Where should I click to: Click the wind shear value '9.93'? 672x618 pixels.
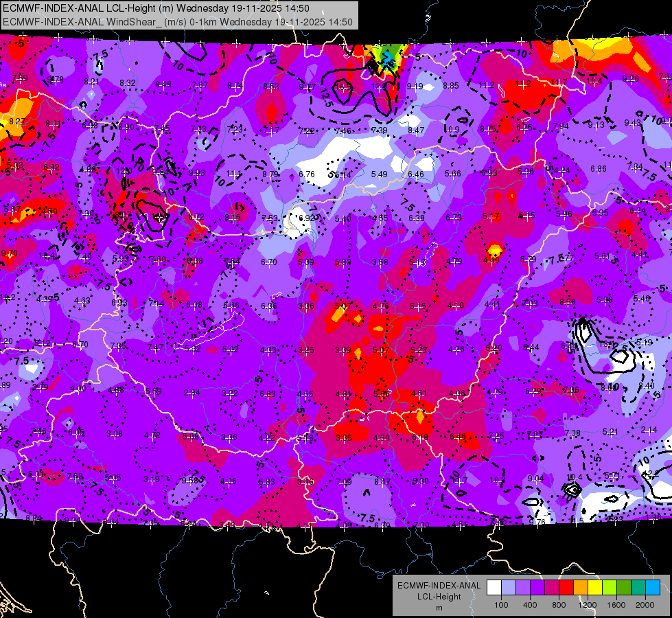[x=197, y=173]
